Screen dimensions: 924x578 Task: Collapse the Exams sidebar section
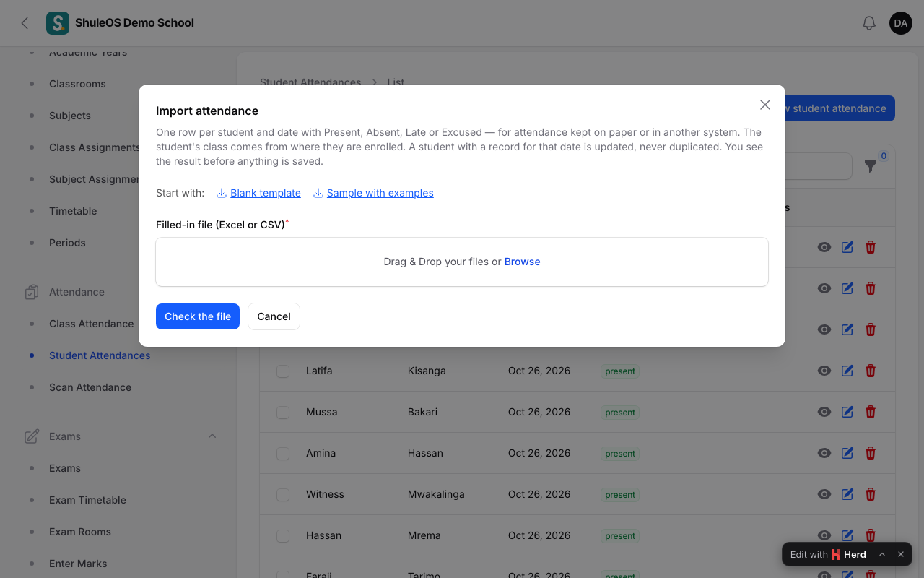click(212, 436)
